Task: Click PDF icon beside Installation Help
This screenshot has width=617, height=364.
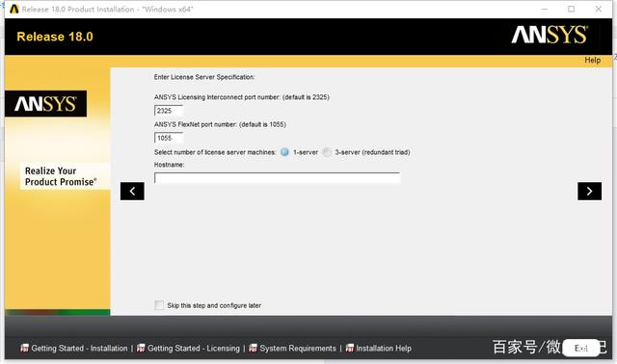Action: pos(349,348)
